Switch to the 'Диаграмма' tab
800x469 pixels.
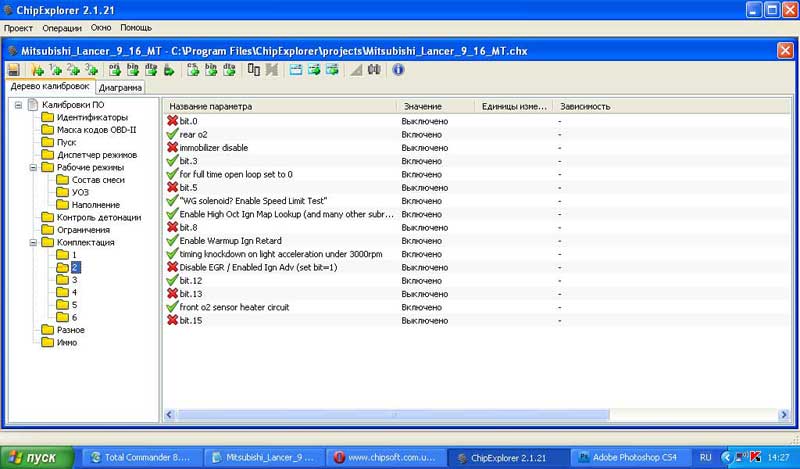(120, 87)
